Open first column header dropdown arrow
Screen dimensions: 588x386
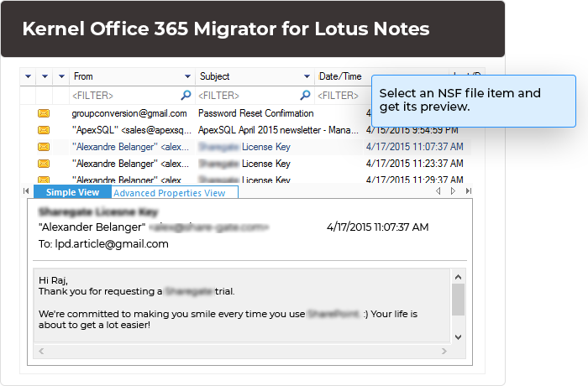[x=28, y=76]
